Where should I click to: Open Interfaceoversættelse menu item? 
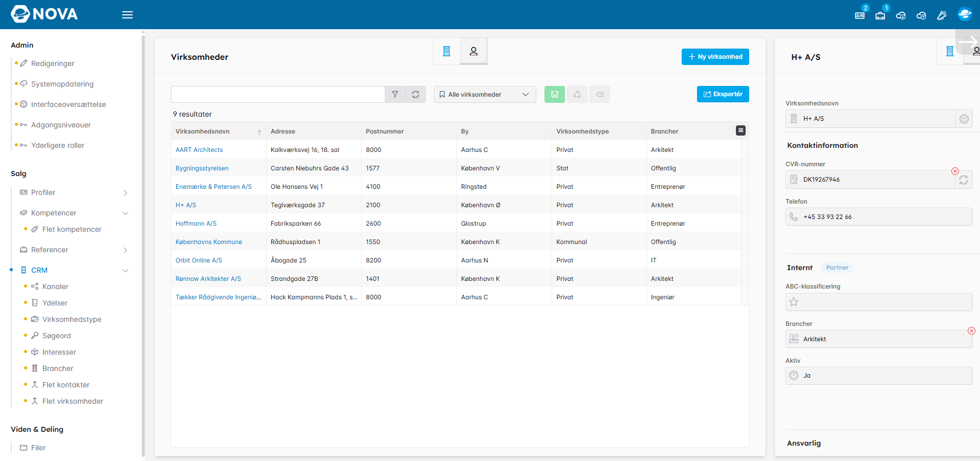(69, 104)
